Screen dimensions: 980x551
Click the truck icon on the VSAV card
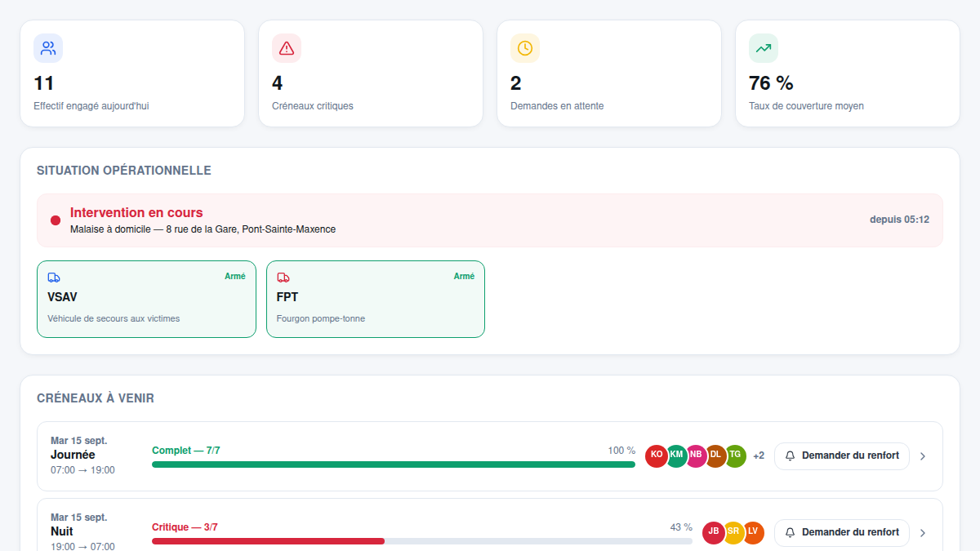coord(54,278)
